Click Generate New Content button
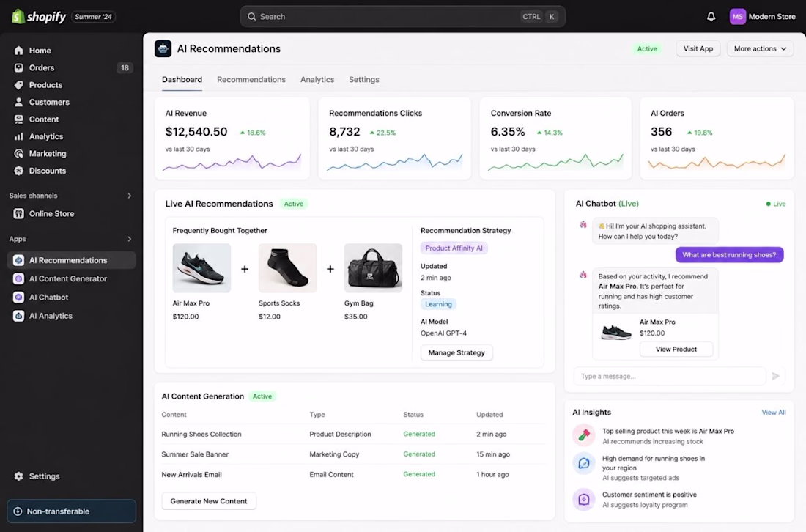Viewport: 806px width, 532px height. [x=209, y=501]
